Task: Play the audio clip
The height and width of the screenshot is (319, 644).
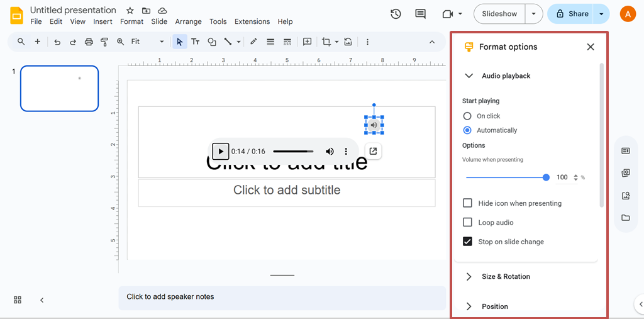Action: pos(221,151)
